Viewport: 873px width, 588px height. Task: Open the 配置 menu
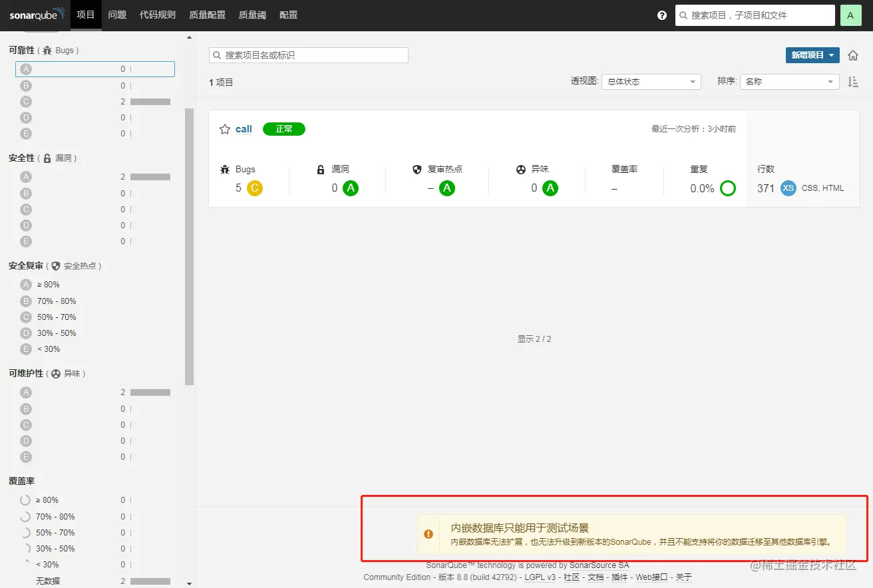pyautogui.click(x=289, y=15)
